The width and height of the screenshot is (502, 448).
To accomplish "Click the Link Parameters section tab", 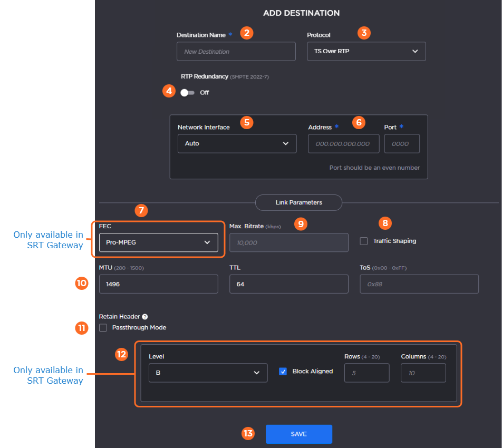I will (x=298, y=202).
